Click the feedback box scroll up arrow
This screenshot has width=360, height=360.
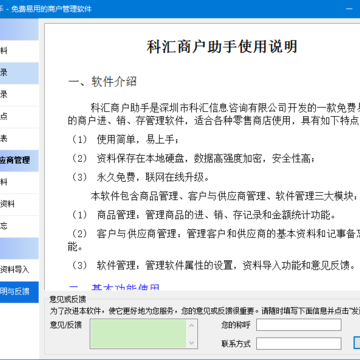pos(192,325)
